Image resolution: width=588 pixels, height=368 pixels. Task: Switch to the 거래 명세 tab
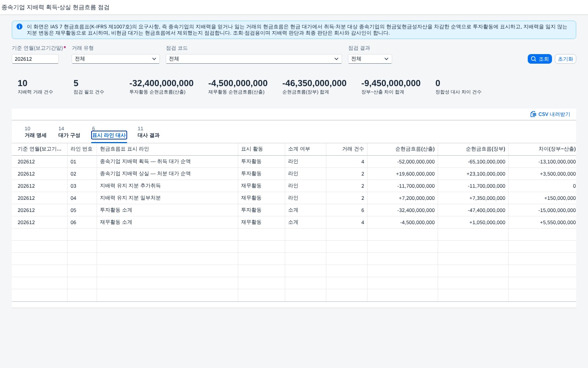coord(35,132)
